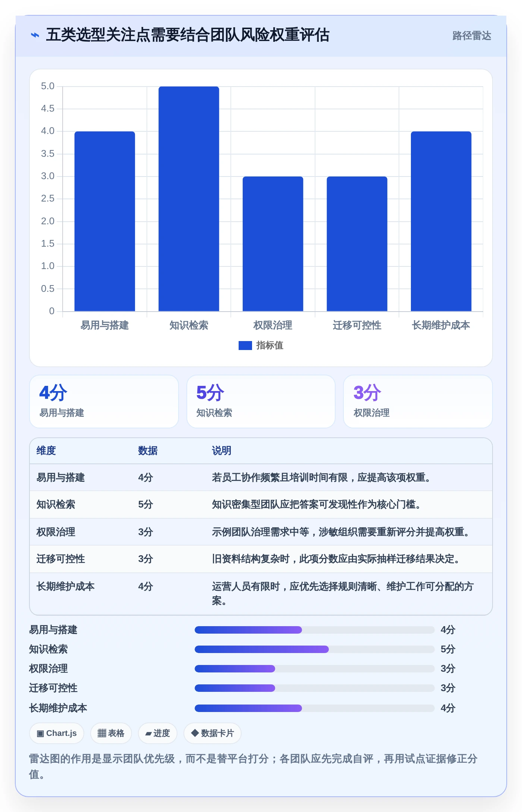Click the 长期维护成本 bar in chart
The width and height of the screenshot is (522, 812).
tap(441, 221)
